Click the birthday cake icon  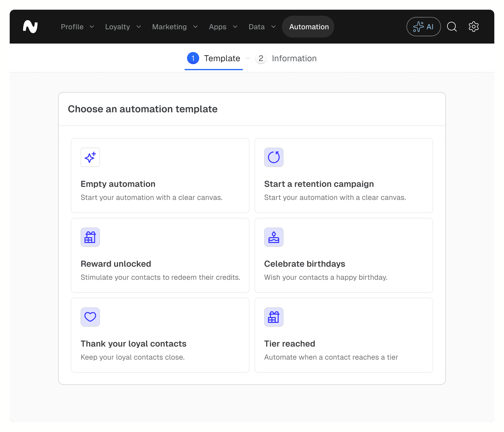point(274,237)
